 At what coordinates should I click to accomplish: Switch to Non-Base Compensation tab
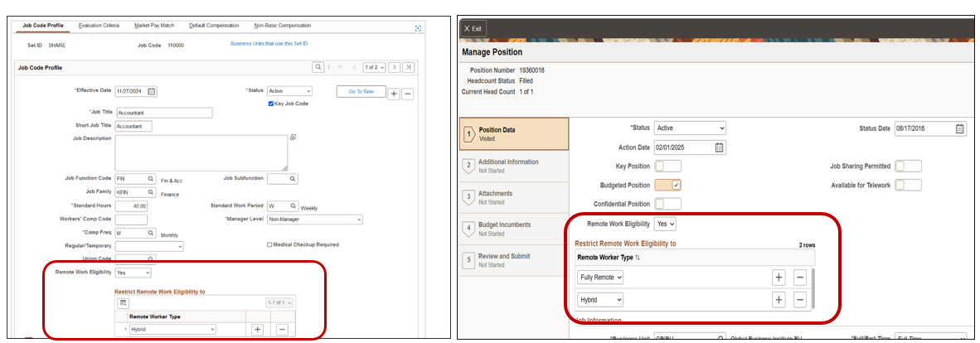283,26
